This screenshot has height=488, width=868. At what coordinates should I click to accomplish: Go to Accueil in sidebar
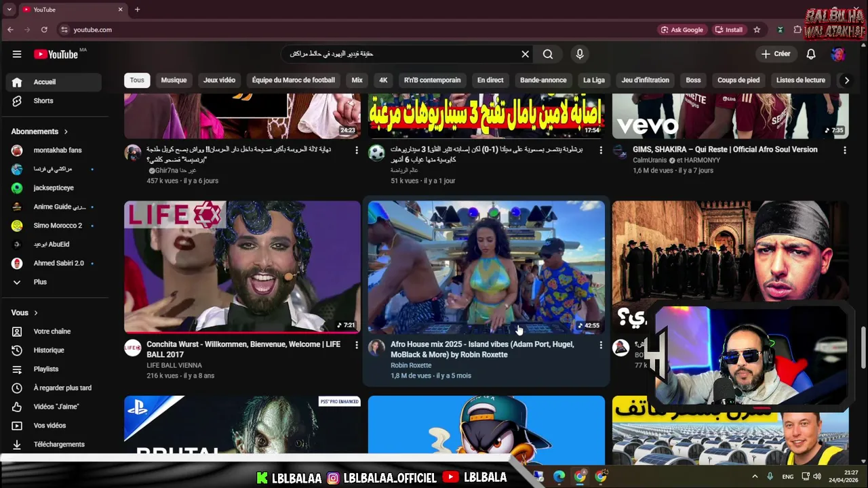click(54, 82)
